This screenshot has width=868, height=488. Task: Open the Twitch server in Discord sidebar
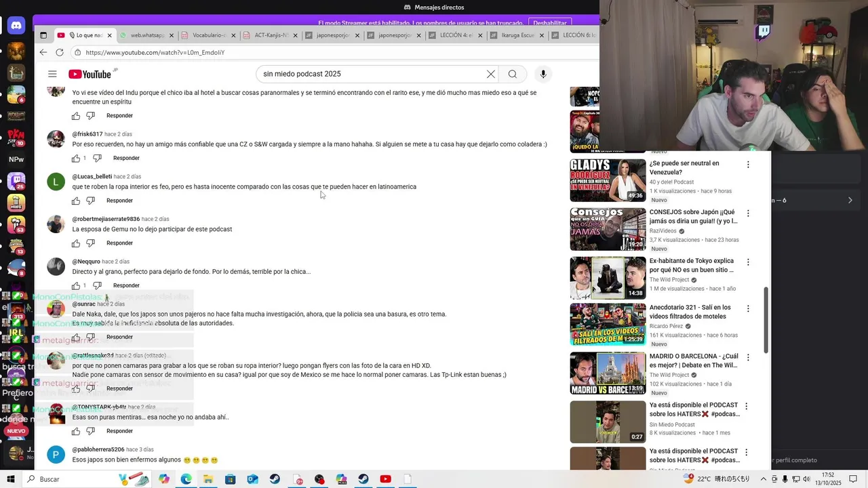pyautogui.click(x=16, y=181)
